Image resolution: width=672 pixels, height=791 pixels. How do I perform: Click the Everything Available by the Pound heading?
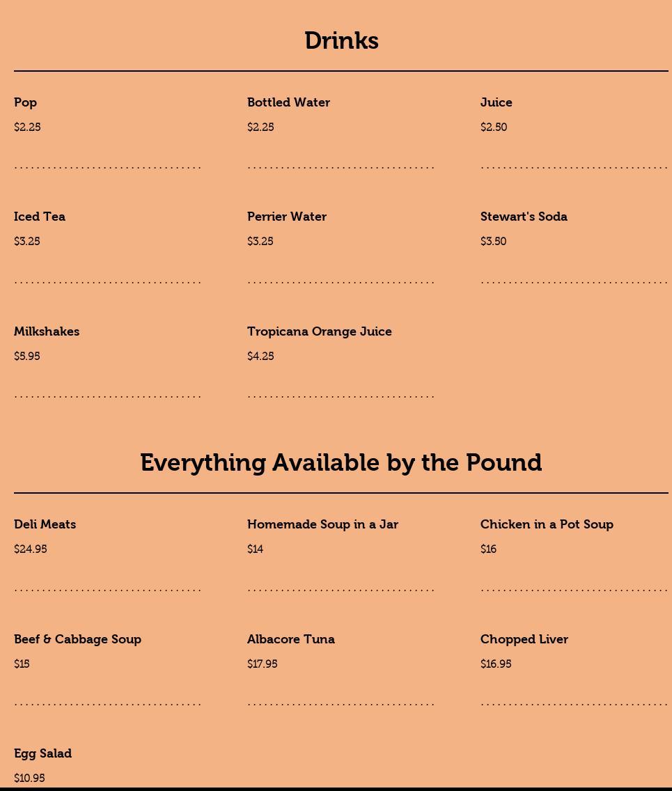point(341,463)
